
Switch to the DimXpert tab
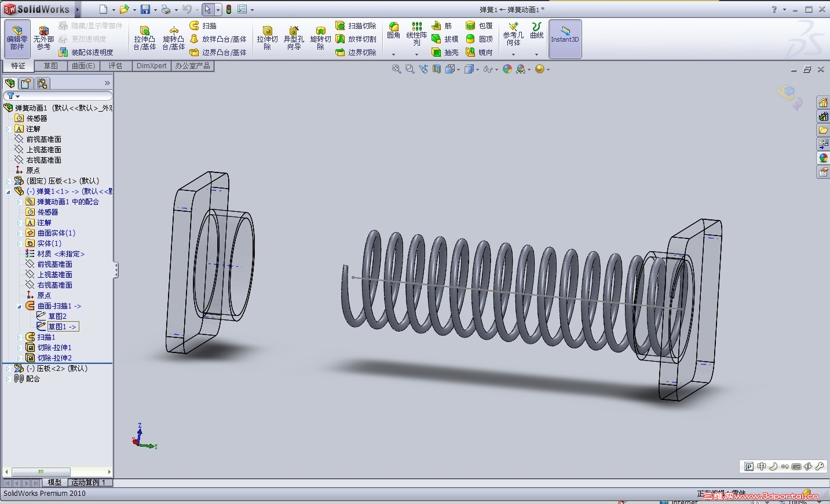[x=152, y=66]
